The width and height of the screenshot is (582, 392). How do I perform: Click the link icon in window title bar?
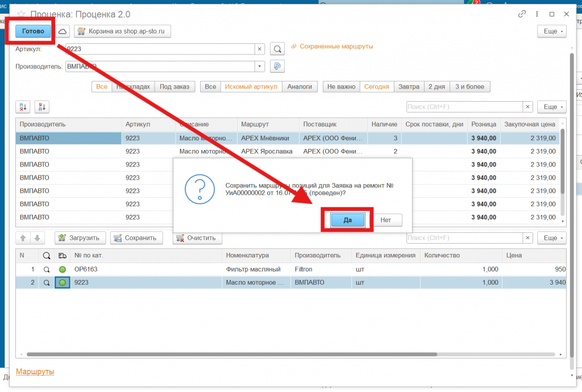pyautogui.click(x=522, y=14)
